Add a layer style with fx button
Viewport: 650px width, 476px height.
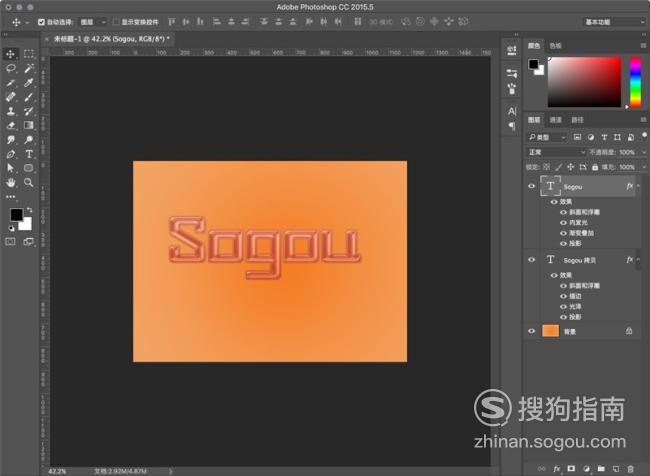click(x=557, y=469)
